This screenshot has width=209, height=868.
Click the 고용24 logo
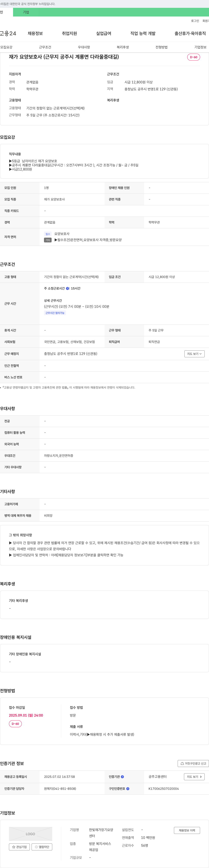pyautogui.click(x=8, y=33)
